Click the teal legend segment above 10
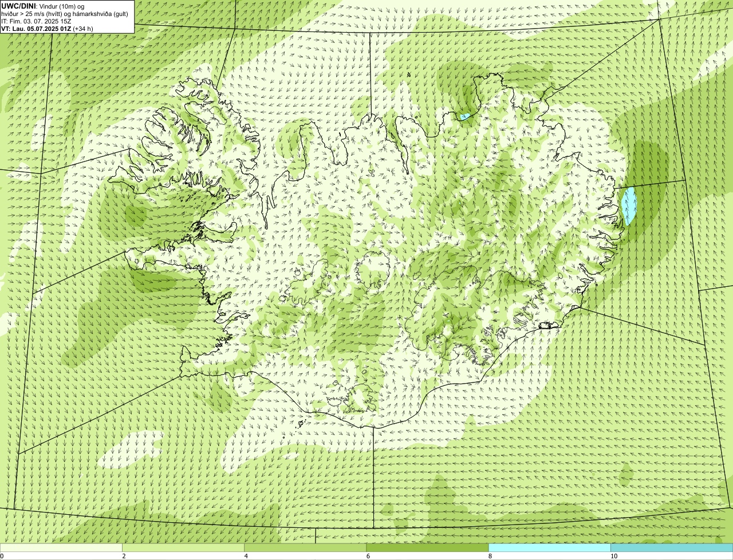Viewport: 733px width, 560px height. pyautogui.click(x=672, y=547)
